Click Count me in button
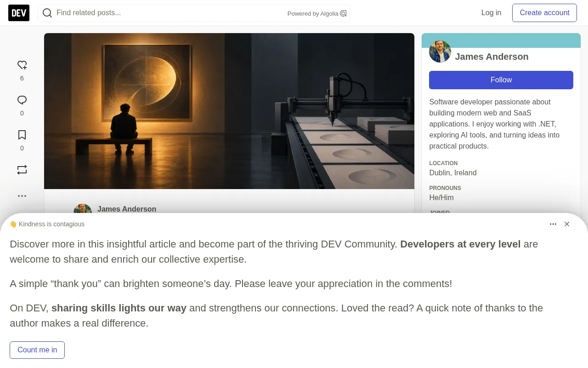The width and height of the screenshot is (588, 368). click(x=37, y=350)
